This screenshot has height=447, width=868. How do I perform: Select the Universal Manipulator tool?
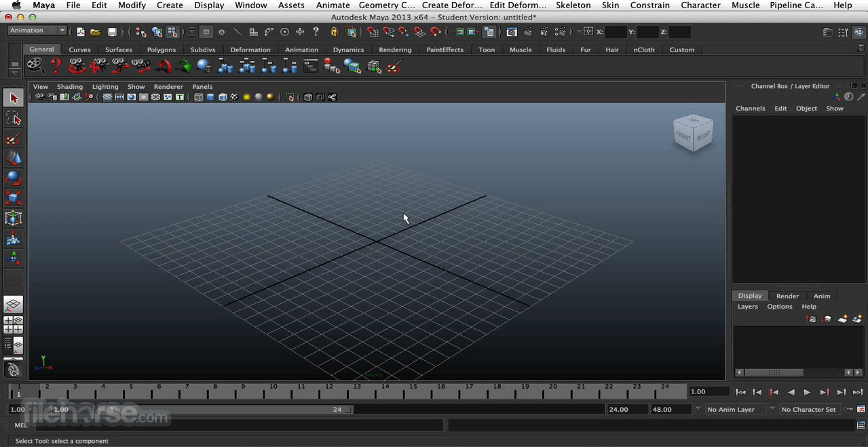pos(13,218)
